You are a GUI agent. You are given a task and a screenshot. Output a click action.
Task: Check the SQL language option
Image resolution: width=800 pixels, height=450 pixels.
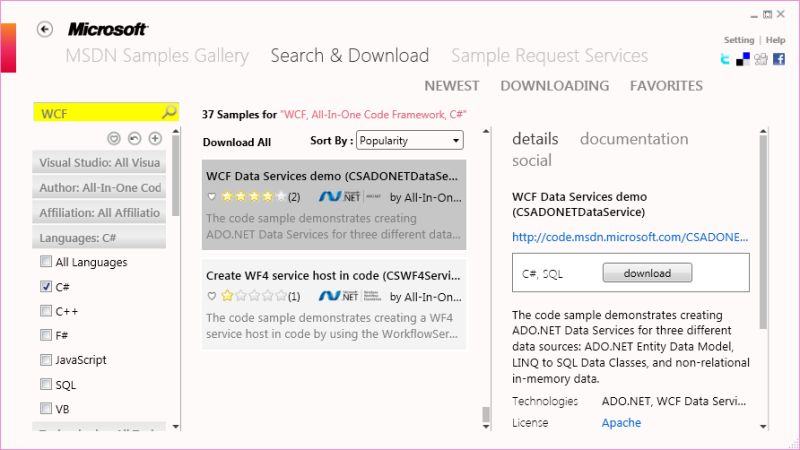(46, 384)
